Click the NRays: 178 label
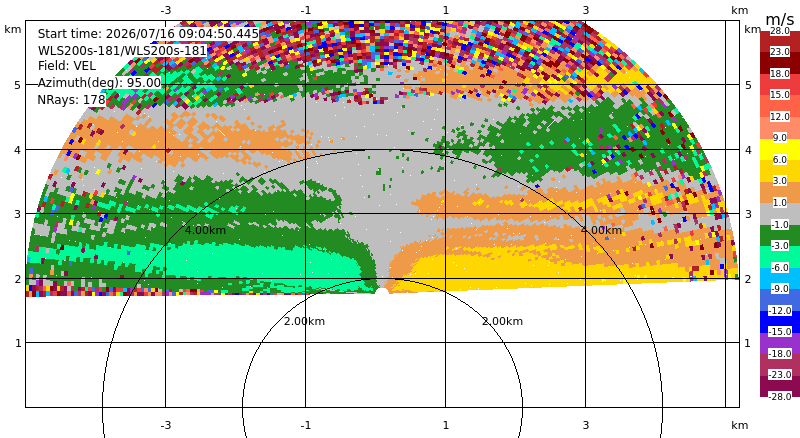Screen dimensions: 800x438 click(71, 100)
